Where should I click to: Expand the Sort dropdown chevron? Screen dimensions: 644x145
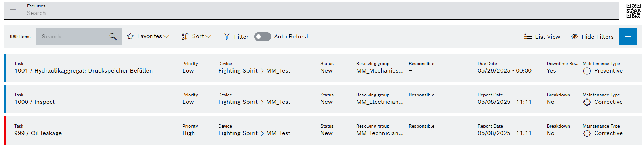point(209,37)
